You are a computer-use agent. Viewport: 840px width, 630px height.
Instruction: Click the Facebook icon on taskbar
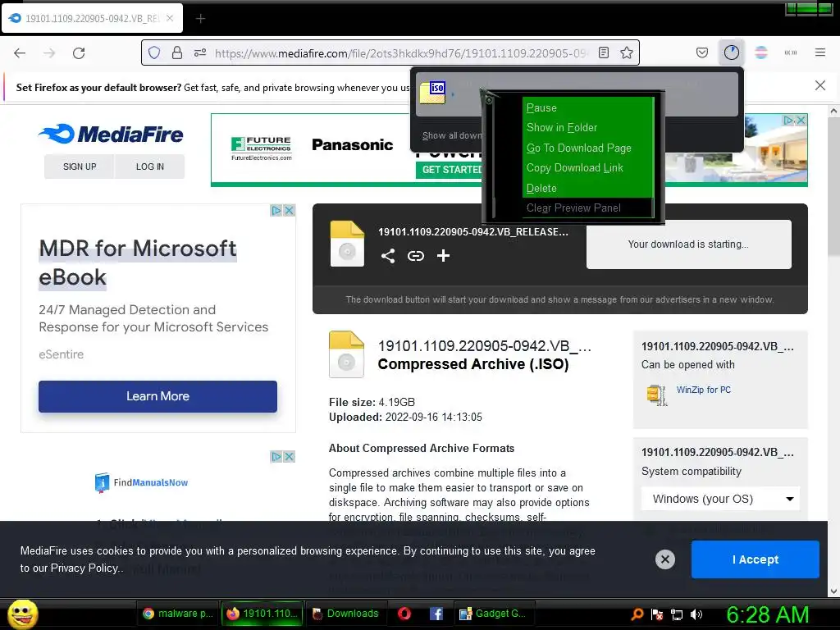click(x=436, y=614)
